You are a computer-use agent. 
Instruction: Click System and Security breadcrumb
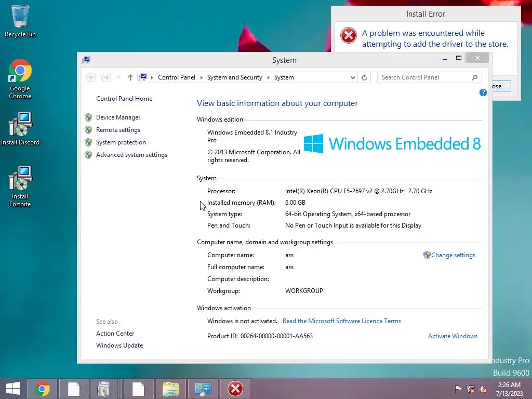(x=235, y=77)
